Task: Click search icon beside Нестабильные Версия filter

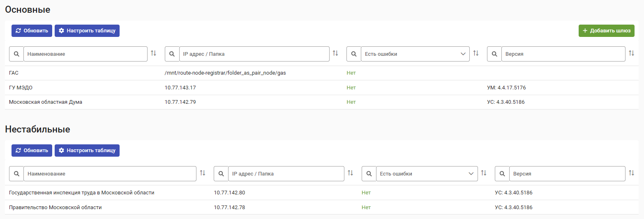Action: coord(502,173)
